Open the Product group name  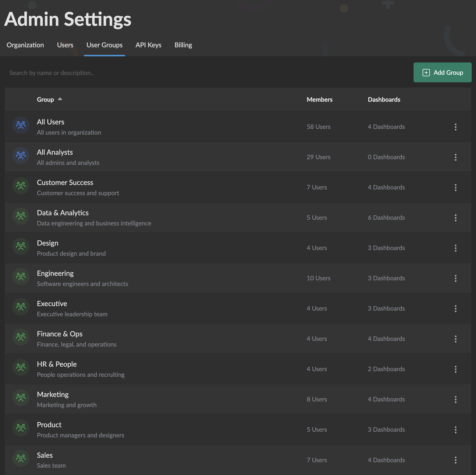(x=49, y=425)
